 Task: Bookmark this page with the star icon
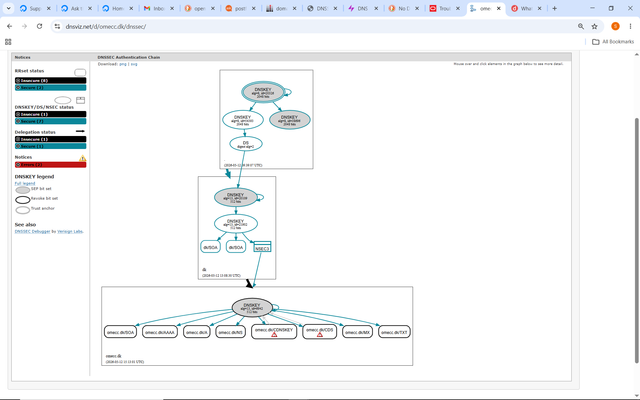coord(594,27)
